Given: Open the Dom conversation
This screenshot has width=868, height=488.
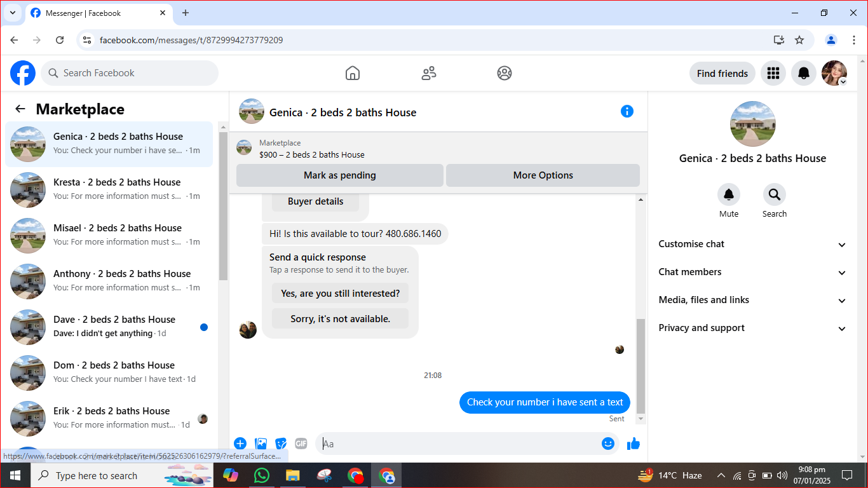Looking at the screenshot, I should pyautogui.click(x=109, y=373).
